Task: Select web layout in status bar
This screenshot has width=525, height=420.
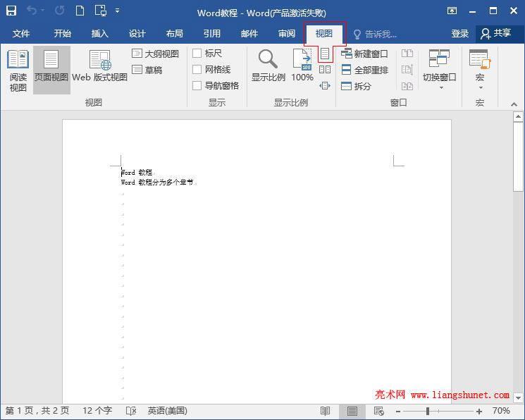Action: [x=378, y=411]
